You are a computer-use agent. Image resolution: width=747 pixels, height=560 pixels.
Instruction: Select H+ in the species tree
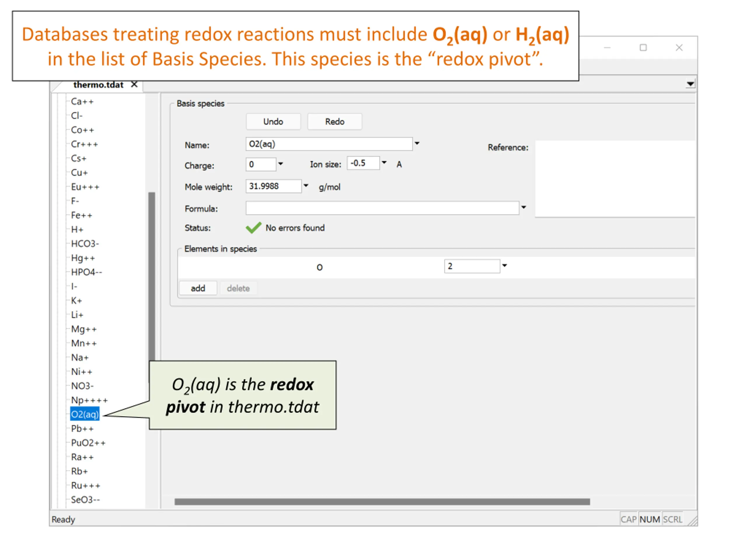point(77,230)
